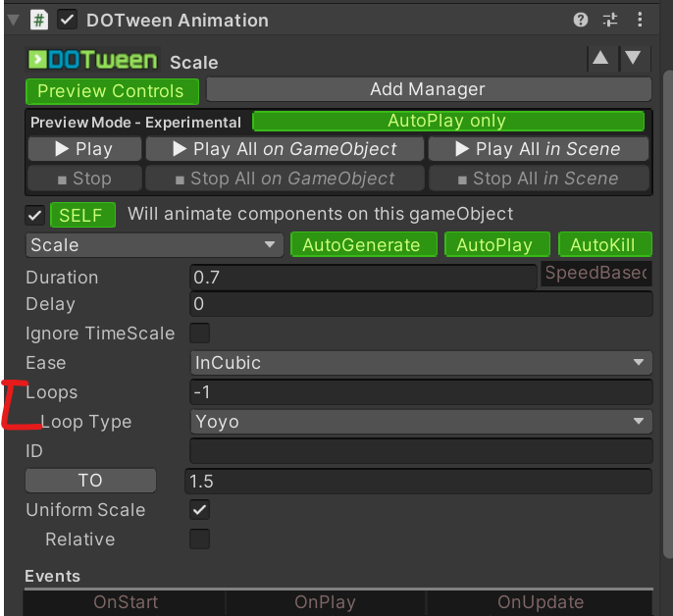Click the Play preview button
The height and width of the screenshot is (616, 673).
(84, 149)
